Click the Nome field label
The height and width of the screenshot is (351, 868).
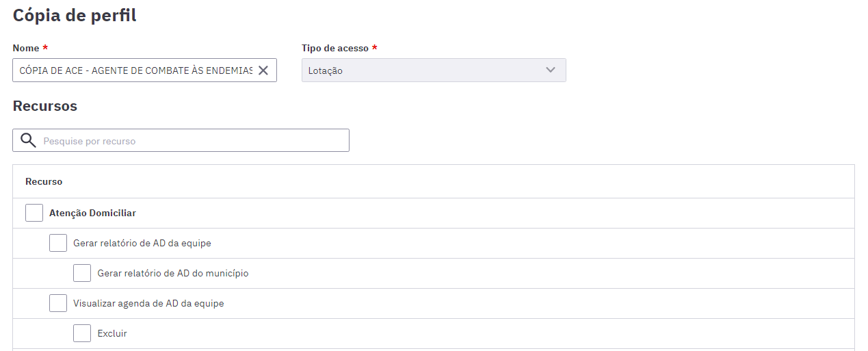[26, 48]
